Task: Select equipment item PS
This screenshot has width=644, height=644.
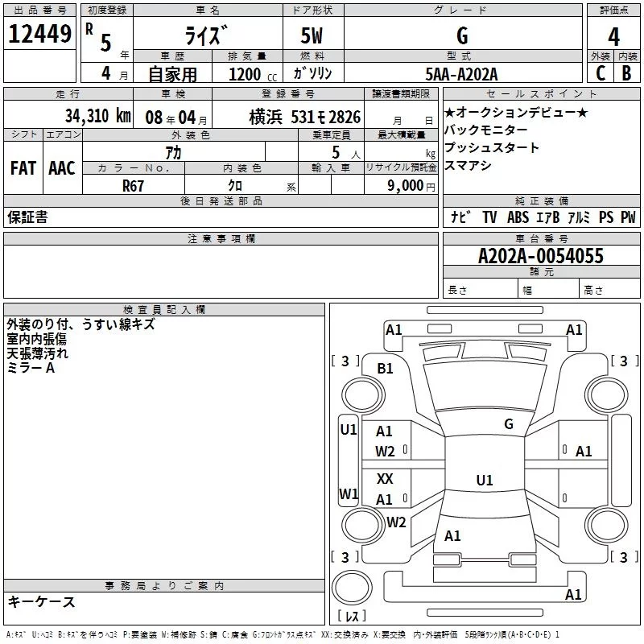Action: click(x=606, y=217)
